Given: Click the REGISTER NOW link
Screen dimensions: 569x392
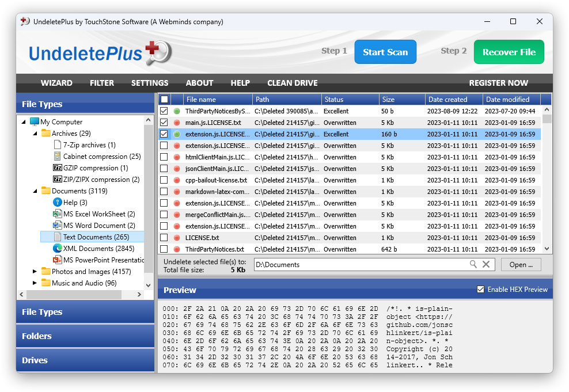Looking at the screenshot, I should pyautogui.click(x=498, y=83).
